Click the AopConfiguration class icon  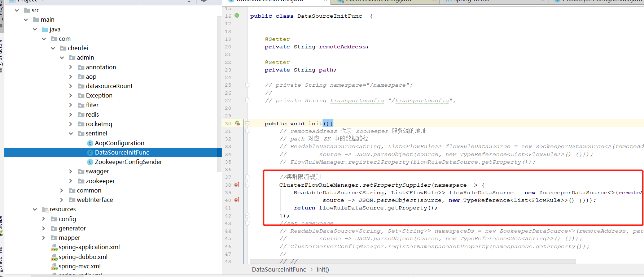pyautogui.click(x=90, y=143)
